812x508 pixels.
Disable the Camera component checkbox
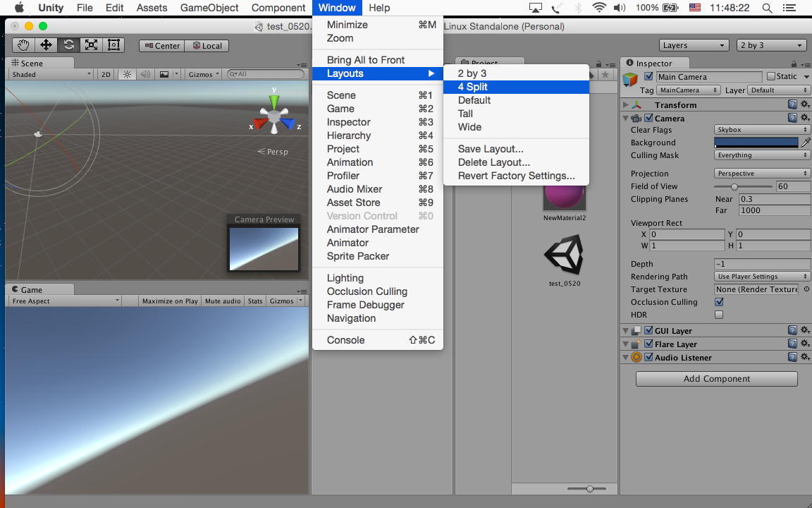pyautogui.click(x=648, y=119)
